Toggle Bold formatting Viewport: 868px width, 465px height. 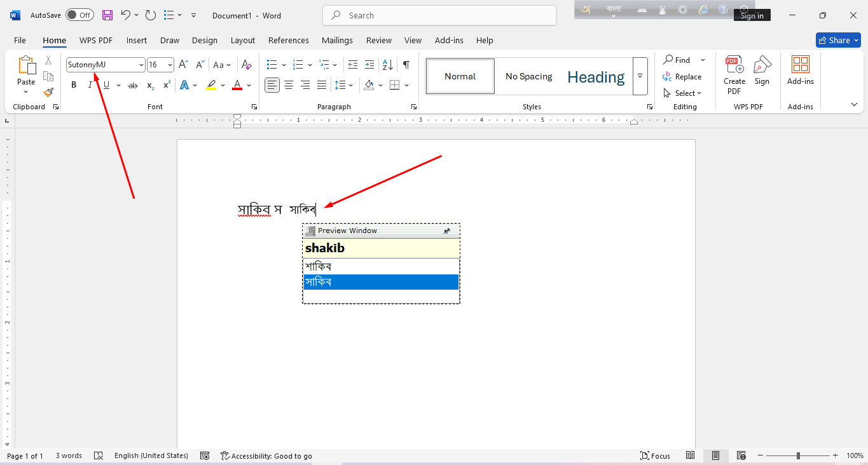74,85
